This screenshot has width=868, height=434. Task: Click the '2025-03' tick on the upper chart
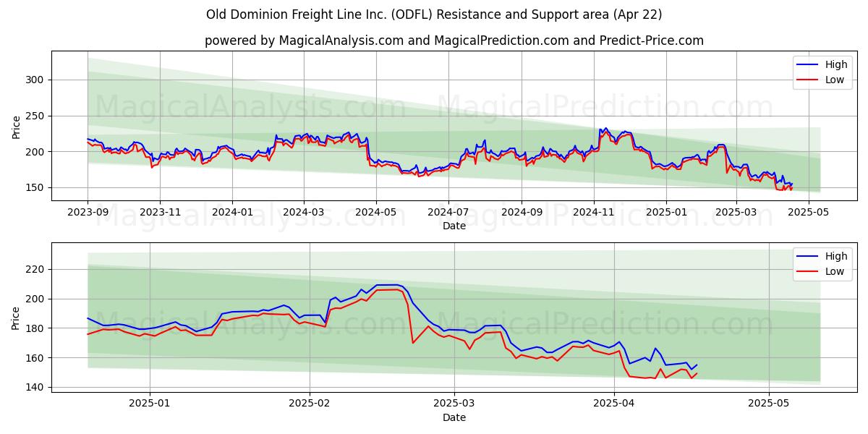coord(736,213)
